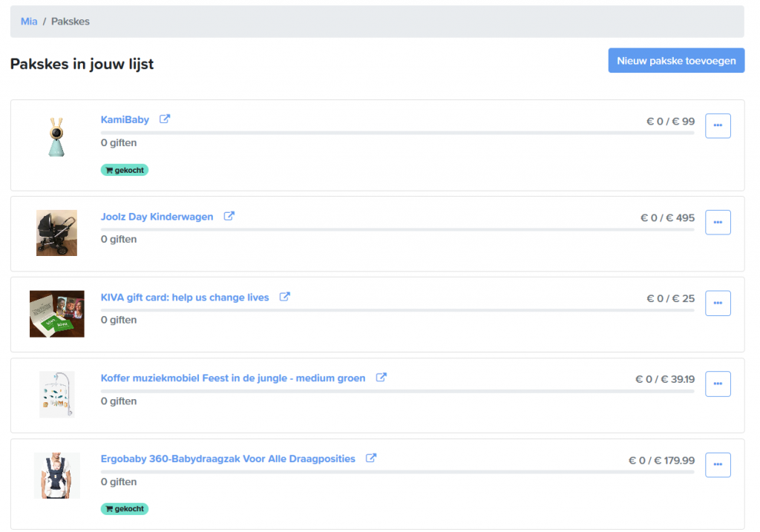Open external link icon next to KamiBaby
Image resolution: width=760 pixels, height=532 pixels.
(165, 119)
